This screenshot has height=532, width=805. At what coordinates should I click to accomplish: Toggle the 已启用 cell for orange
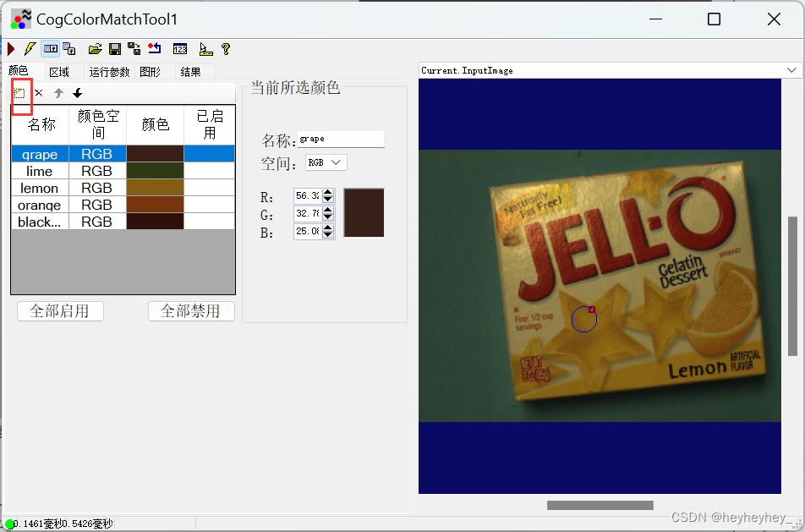210,205
